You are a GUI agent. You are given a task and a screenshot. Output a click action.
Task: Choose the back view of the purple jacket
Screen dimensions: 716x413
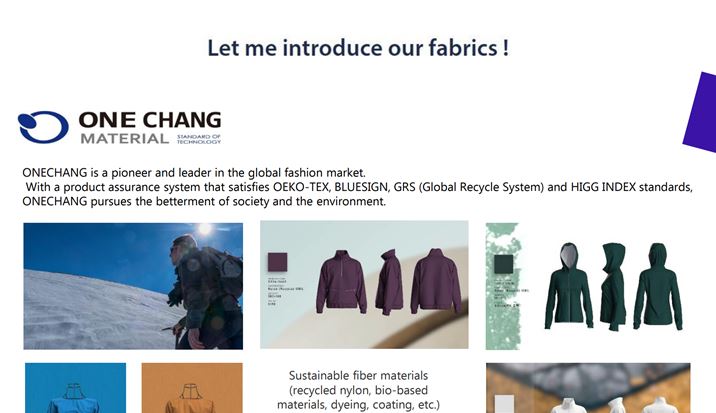coord(436,281)
